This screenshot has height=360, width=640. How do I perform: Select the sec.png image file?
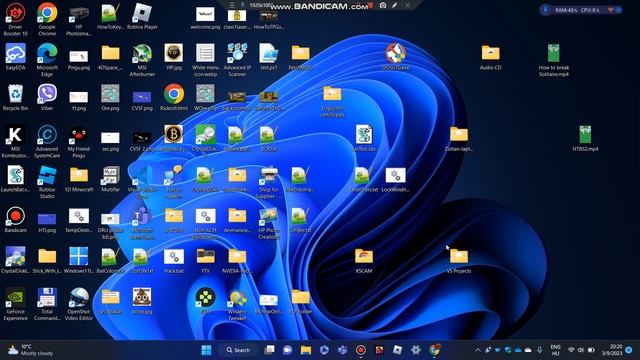pos(111,141)
